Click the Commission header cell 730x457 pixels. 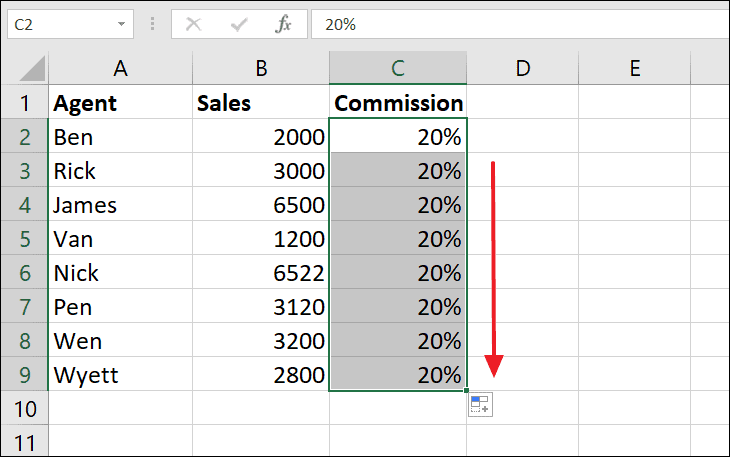398,103
